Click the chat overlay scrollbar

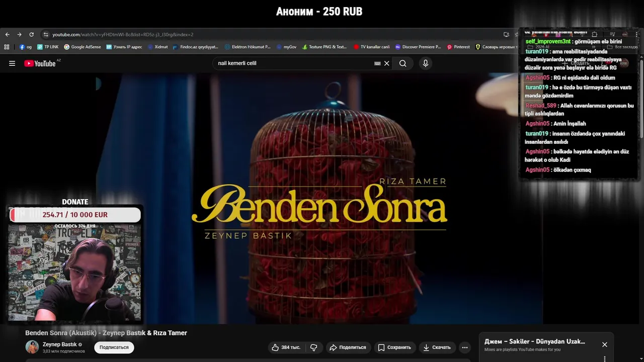[641, 98]
